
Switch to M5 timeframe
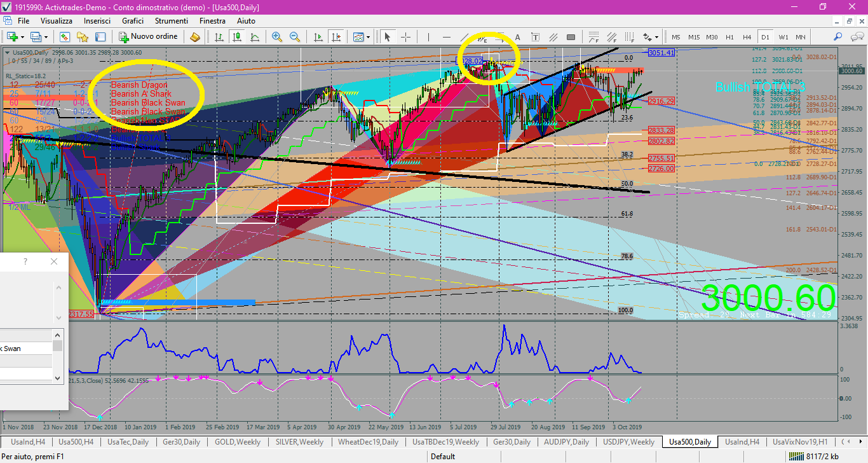pos(676,37)
